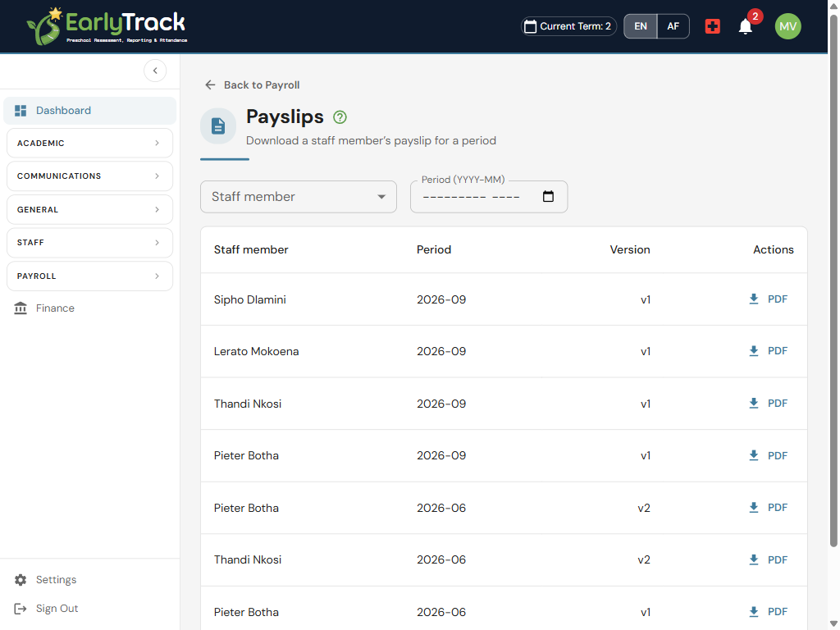Select the Lerato Mokoena name cell
The width and height of the screenshot is (840, 630).
[256, 351]
